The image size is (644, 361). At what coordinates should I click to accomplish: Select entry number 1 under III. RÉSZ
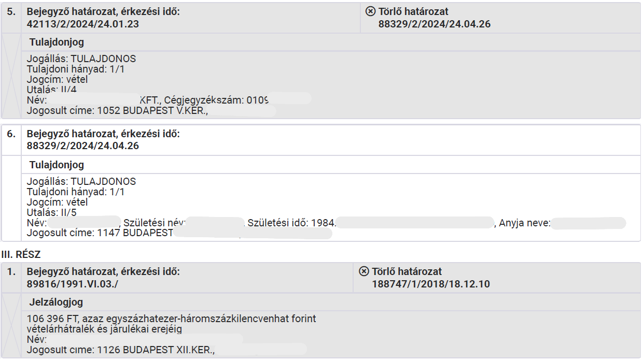coord(11,271)
